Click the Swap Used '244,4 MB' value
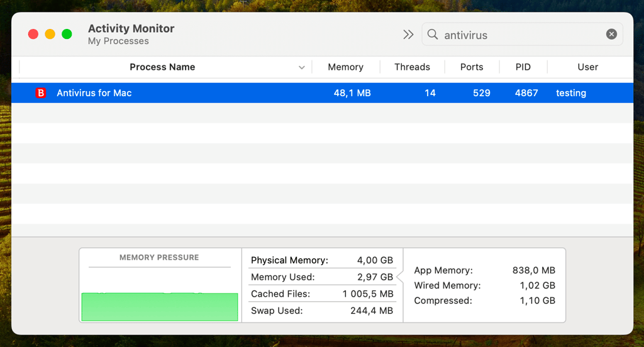The image size is (644, 347). (372, 311)
